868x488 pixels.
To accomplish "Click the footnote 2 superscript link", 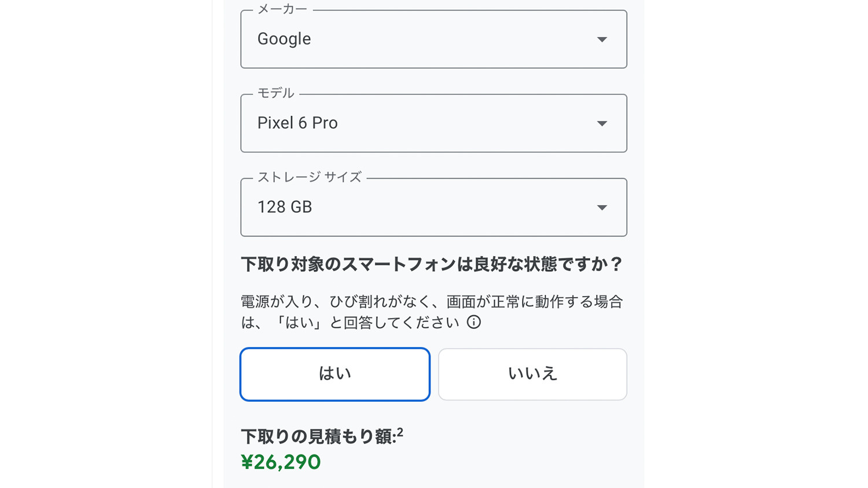I will pyautogui.click(x=400, y=432).
